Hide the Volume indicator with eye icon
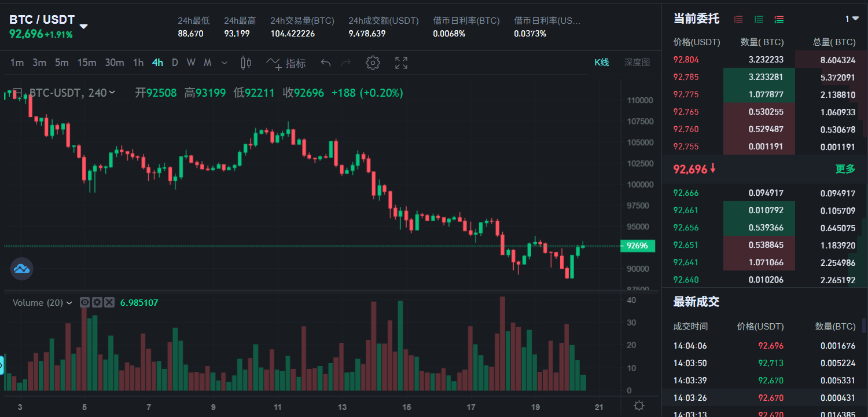Screen dimensions: 868x417 [84, 302]
